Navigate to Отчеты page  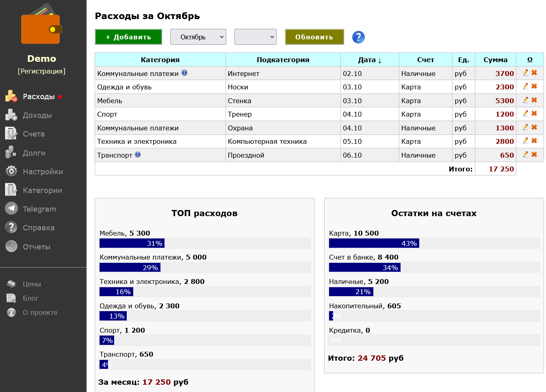click(x=36, y=247)
